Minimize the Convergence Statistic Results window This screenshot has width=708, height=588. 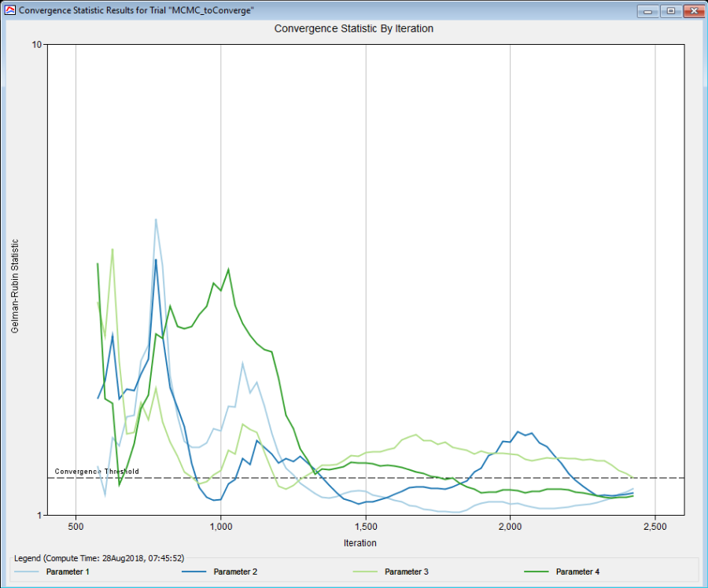click(x=649, y=11)
